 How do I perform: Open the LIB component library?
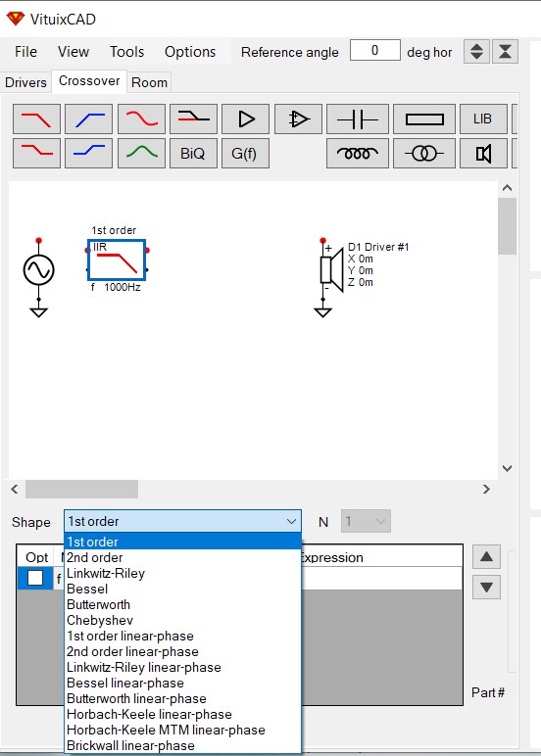coord(483,118)
